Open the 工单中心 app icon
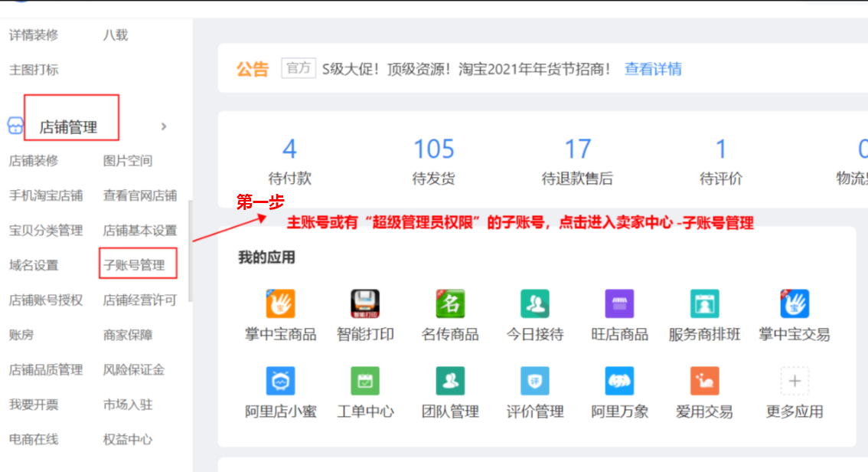The height and width of the screenshot is (472, 868). tap(365, 381)
